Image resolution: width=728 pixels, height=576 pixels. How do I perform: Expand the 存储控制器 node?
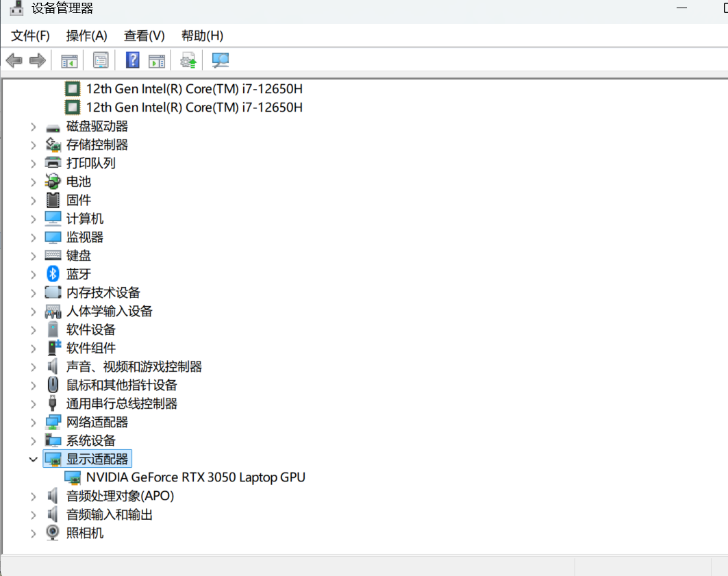point(33,145)
